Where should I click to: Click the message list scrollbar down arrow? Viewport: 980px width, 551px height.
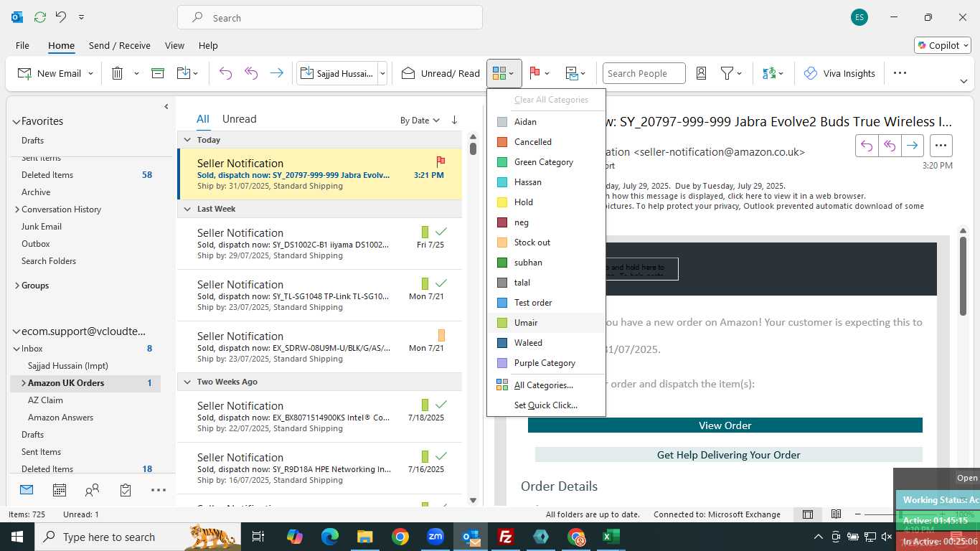pyautogui.click(x=473, y=500)
